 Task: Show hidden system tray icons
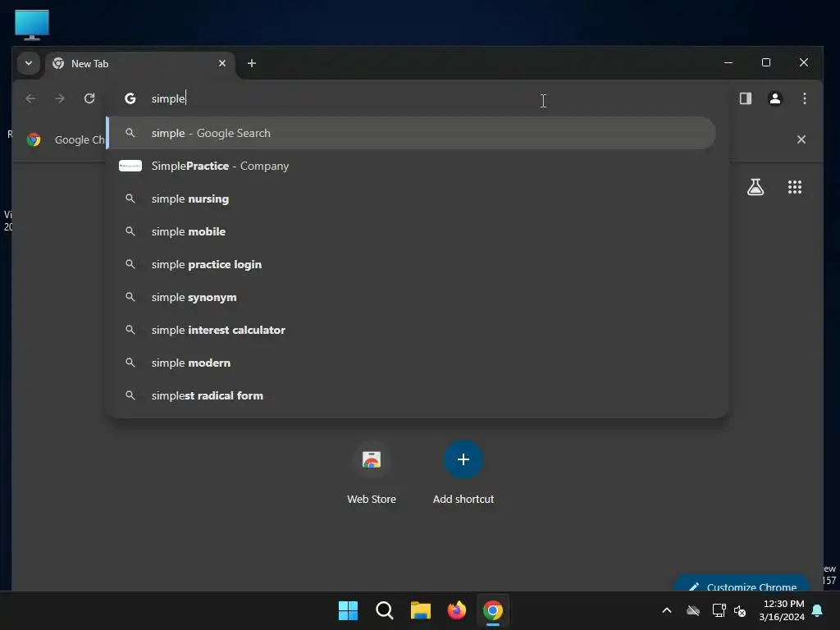tap(667, 610)
